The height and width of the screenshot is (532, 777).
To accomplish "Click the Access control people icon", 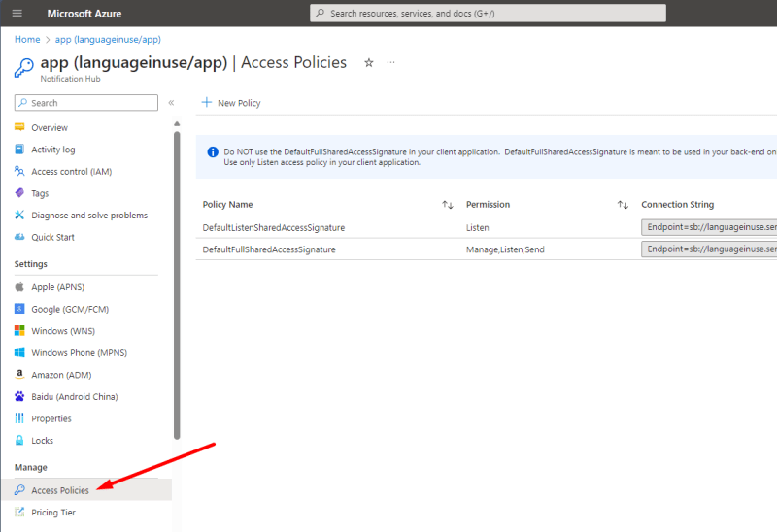I will point(19,171).
